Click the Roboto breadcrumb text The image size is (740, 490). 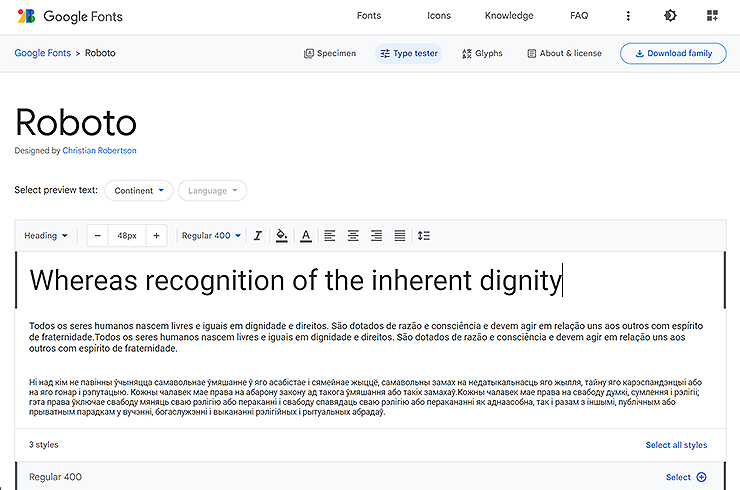click(x=100, y=53)
